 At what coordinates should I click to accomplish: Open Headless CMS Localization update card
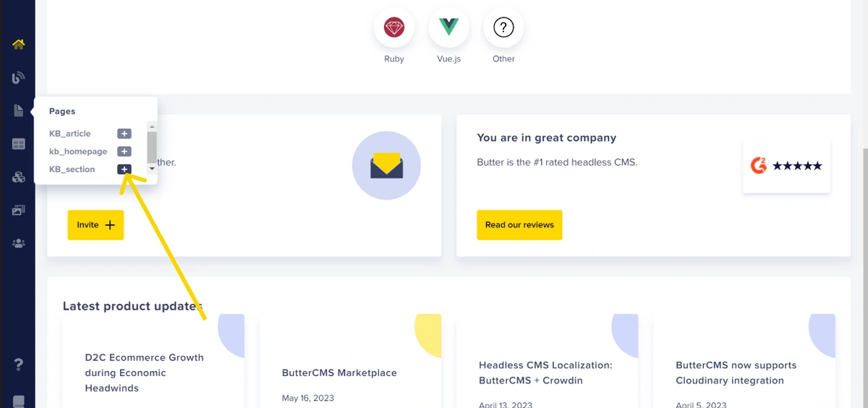548,361
